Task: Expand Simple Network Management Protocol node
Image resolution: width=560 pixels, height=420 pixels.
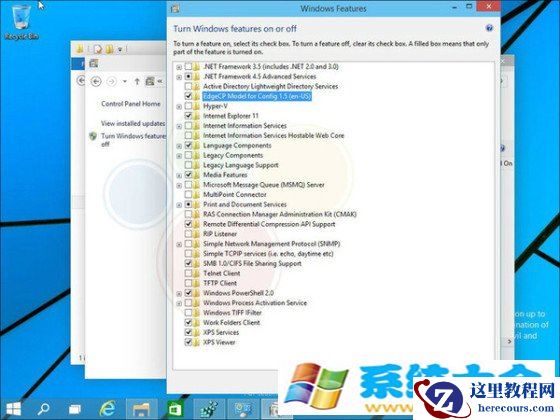Action: pyautogui.click(x=179, y=244)
